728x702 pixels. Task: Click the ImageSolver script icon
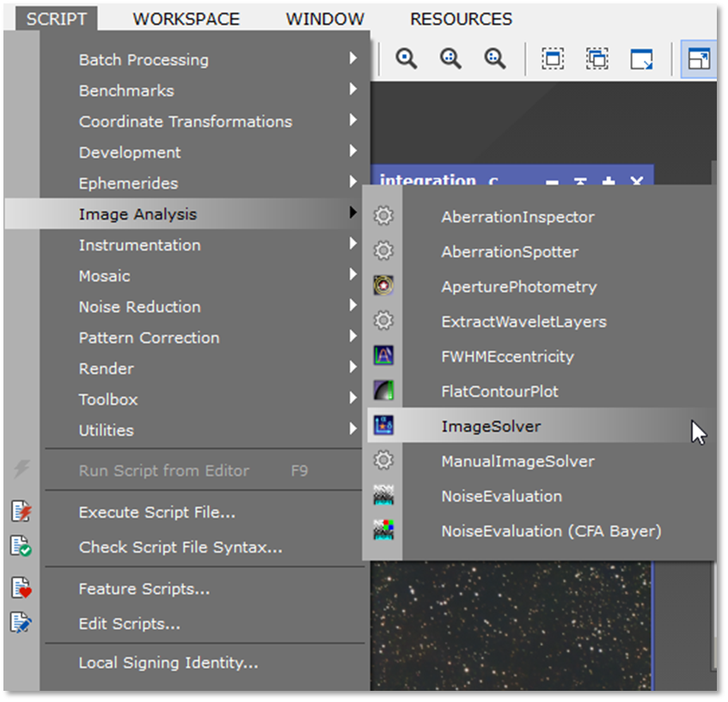[383, 425]
